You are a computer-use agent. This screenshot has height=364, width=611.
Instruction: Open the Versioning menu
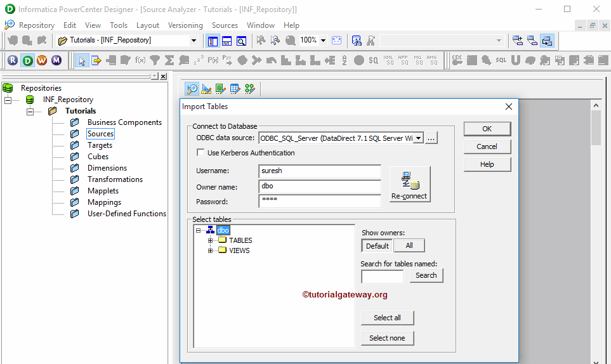click(185, 25)
